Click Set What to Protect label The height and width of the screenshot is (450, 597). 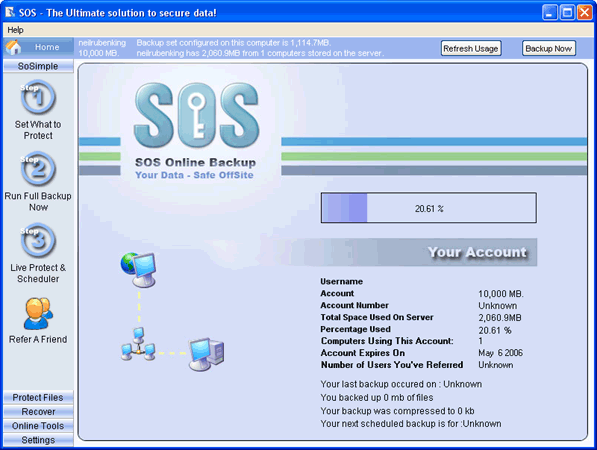click(38, 130)
